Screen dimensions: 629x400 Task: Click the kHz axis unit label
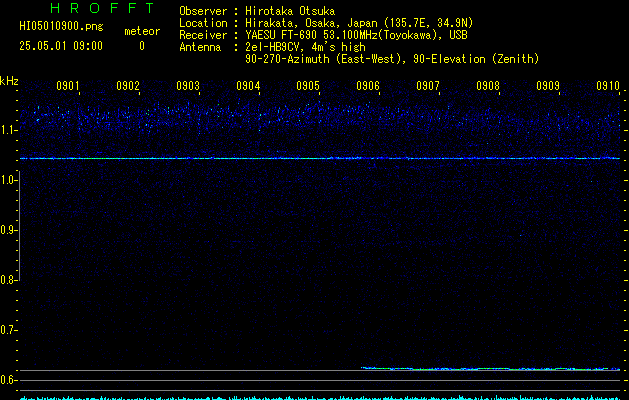(x=9, y=81)
